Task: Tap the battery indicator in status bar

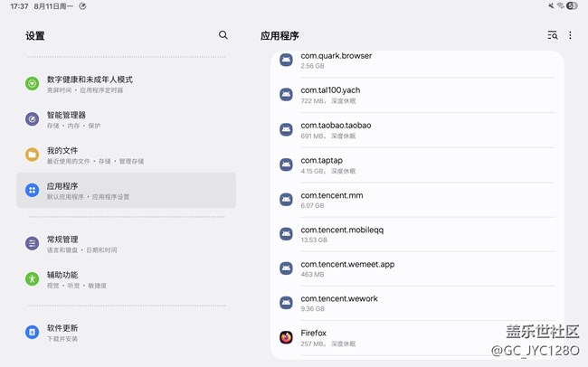Action: point(572,5)
